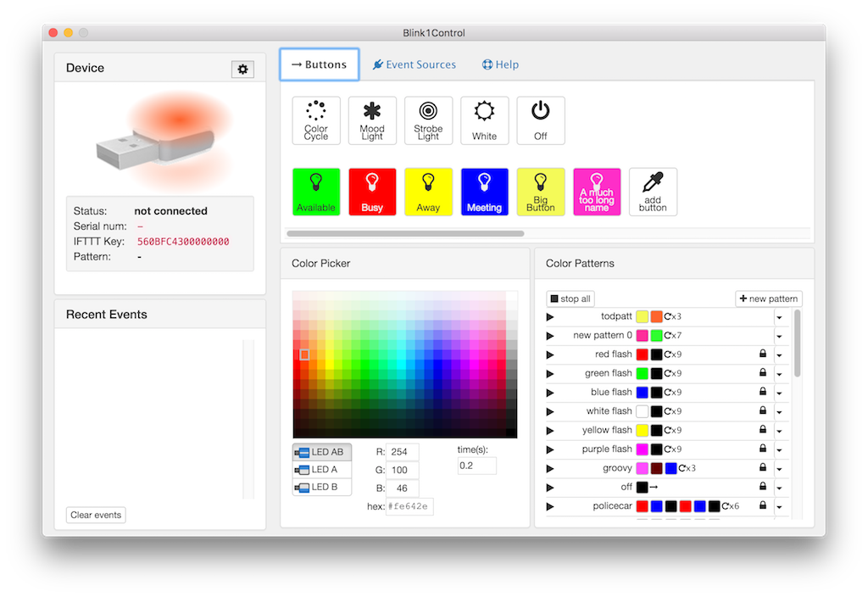Viewport: 868px width, 597px height.
Task: Activate the Mood Light button
Action: pyautogui.click(x=372, y=120)
